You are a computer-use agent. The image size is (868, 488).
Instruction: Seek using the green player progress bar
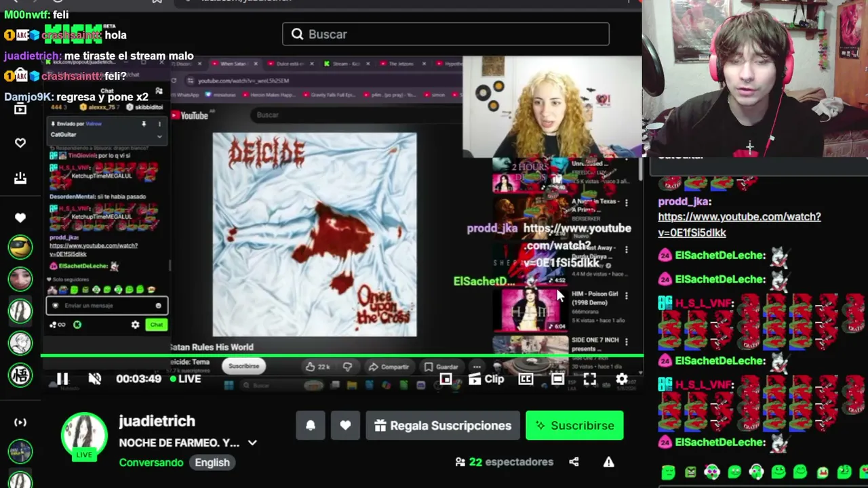(342, 355)
